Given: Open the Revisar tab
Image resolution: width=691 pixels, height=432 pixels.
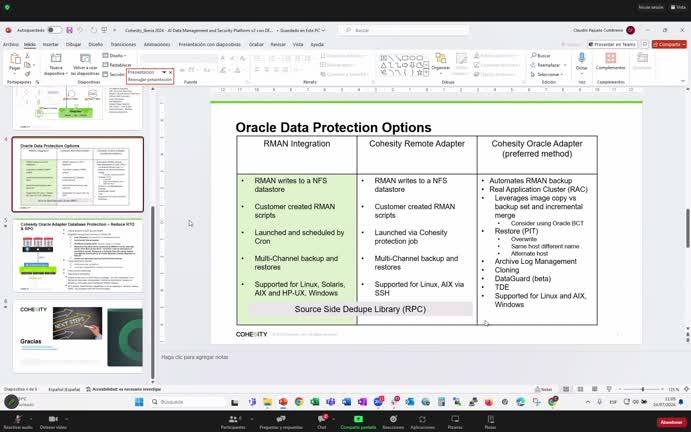Looking at the screenshot, I should coord(278,45).
